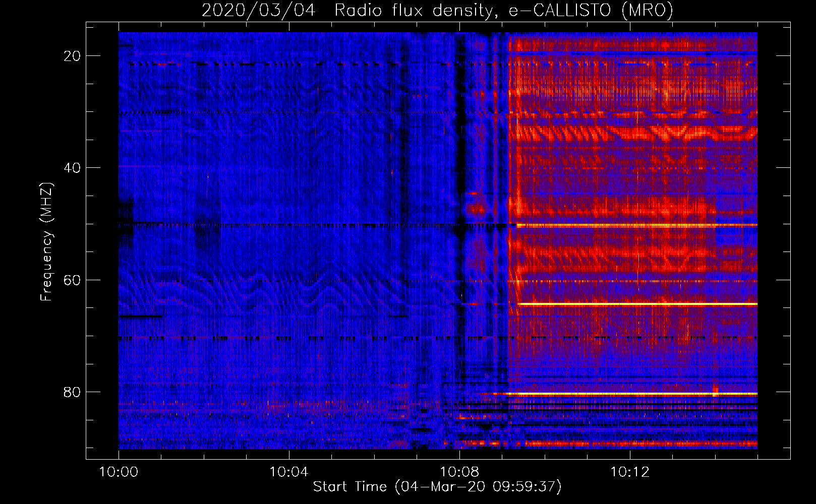Select the '10:12' time tick label
The width and height of the screenshot is (816, 504).
[x=630, y=472]
